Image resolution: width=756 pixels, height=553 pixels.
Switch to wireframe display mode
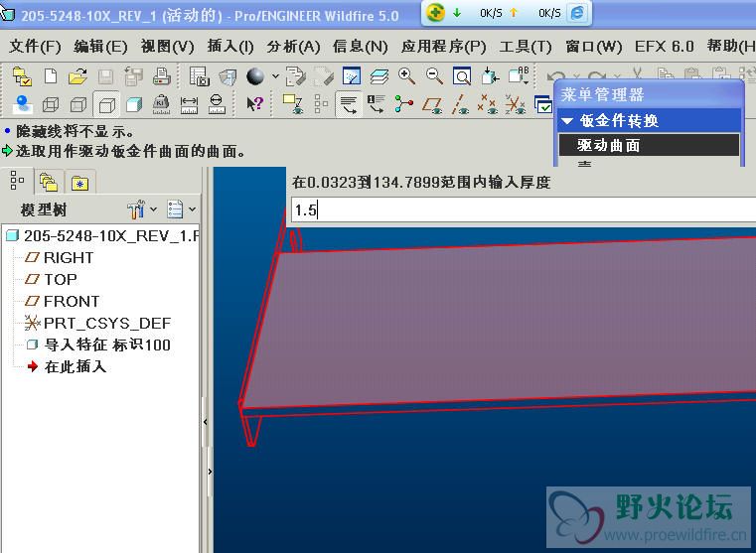click(x=51, y=104)
